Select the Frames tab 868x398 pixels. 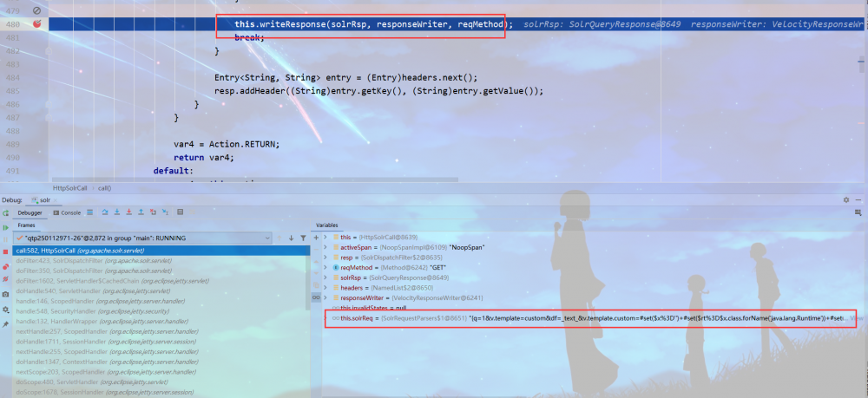click(26, 225)
